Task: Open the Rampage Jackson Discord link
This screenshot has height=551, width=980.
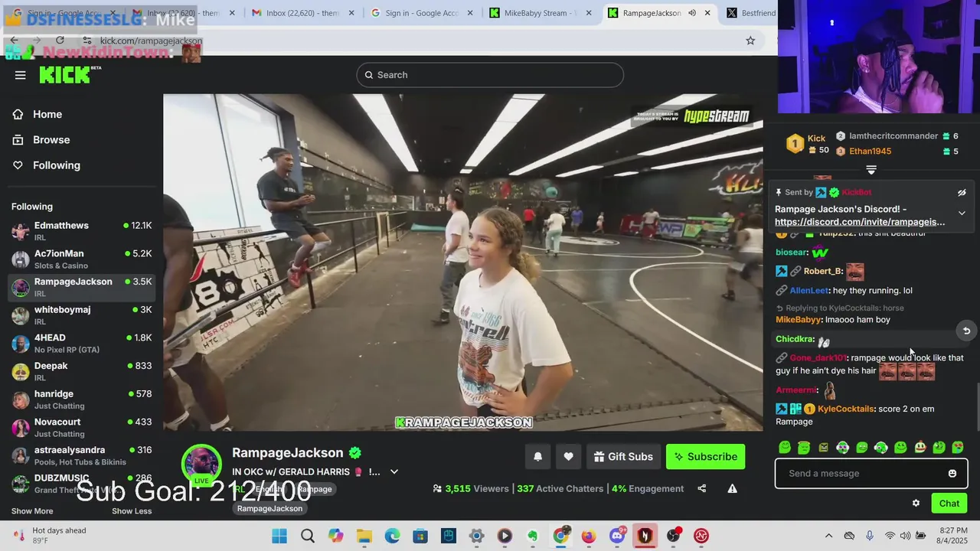Action: 859,222
